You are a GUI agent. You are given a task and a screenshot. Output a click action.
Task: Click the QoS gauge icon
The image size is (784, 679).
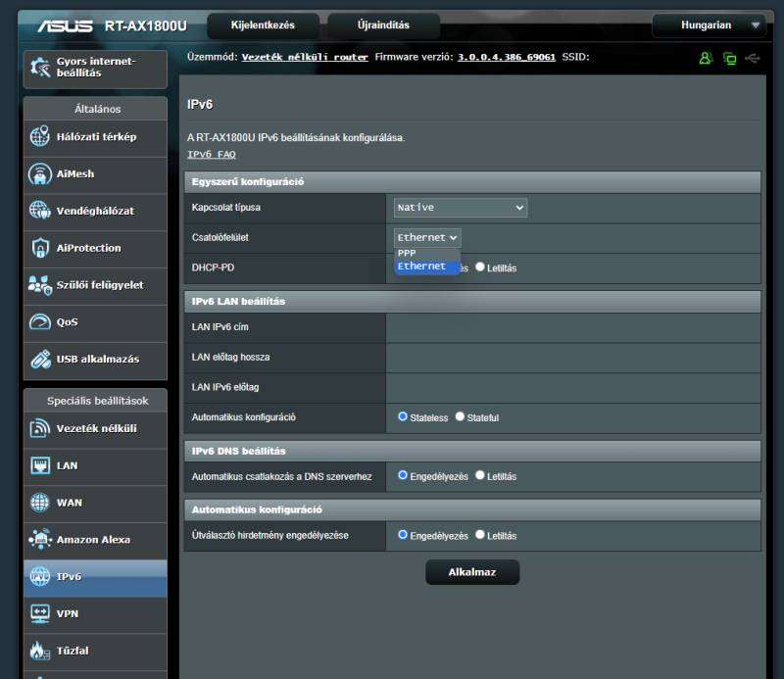pos(40,322)
